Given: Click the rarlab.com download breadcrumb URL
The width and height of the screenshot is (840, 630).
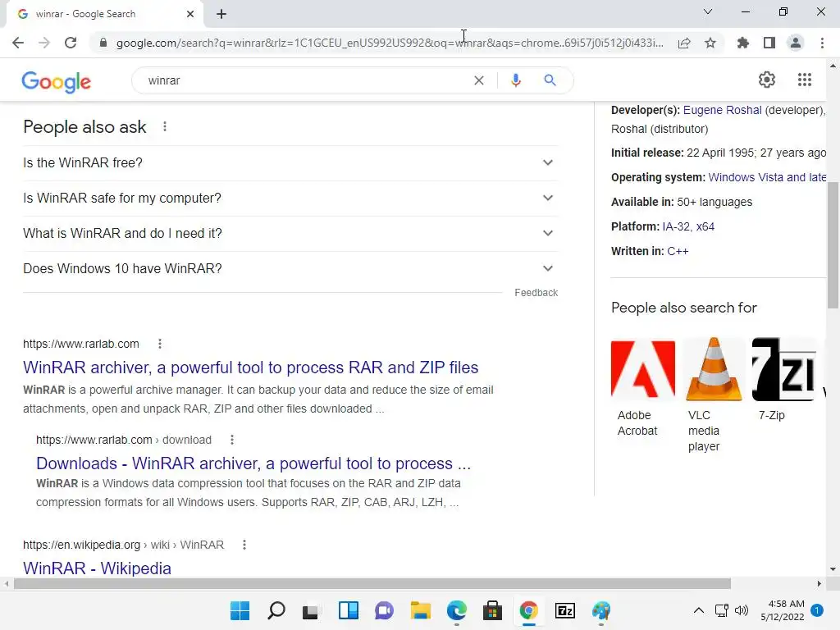Looking at the screenshot, I should (x=124, y=440).
